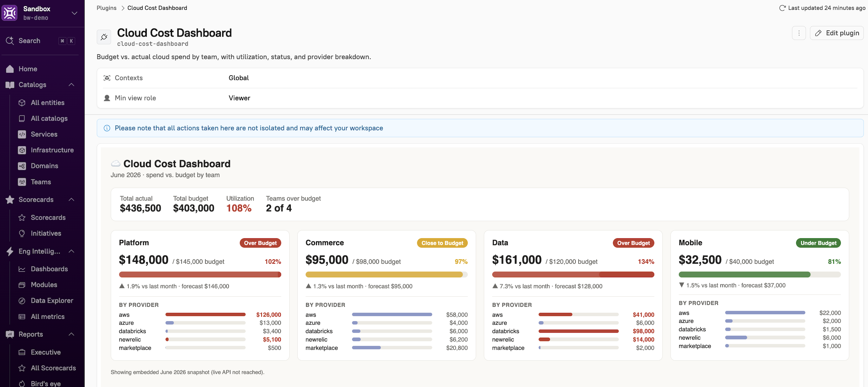Click the Reports section icon
Image resolution: width=868 pixels, height=387 pixels.
[10, 334]
